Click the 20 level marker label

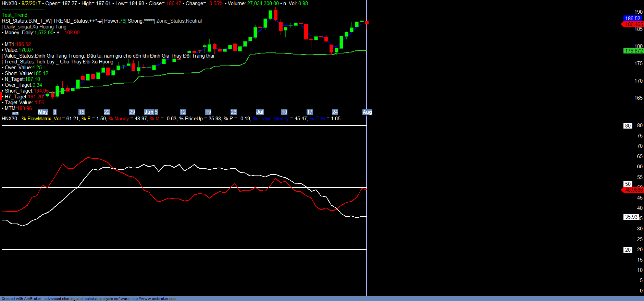pyautogui.click(x=628, y=250)
